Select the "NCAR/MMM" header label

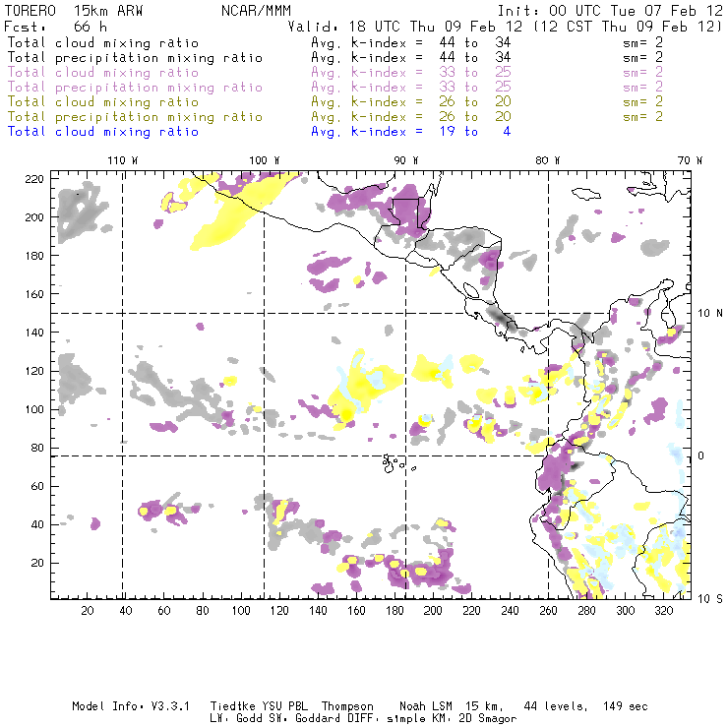256,11
